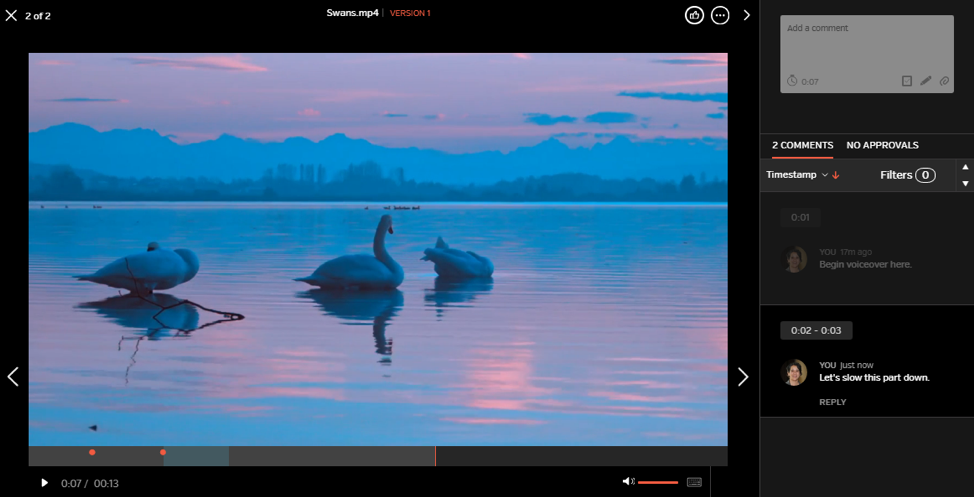Select the comment 'Let's slow this part down.'

tap(874, 378)
